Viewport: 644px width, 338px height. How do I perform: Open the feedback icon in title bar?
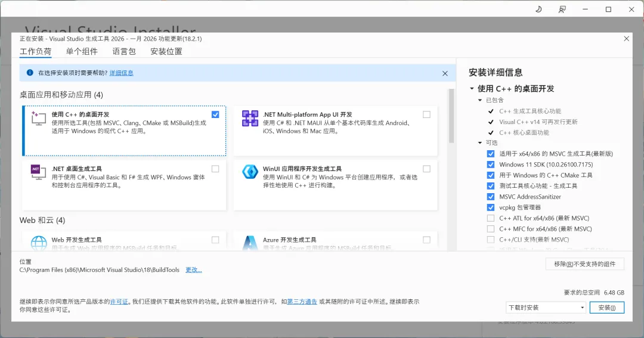[x=562, y=9]
